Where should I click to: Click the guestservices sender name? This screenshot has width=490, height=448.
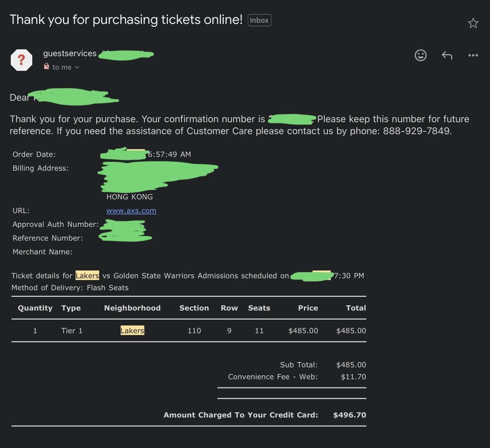coord(70,53)
